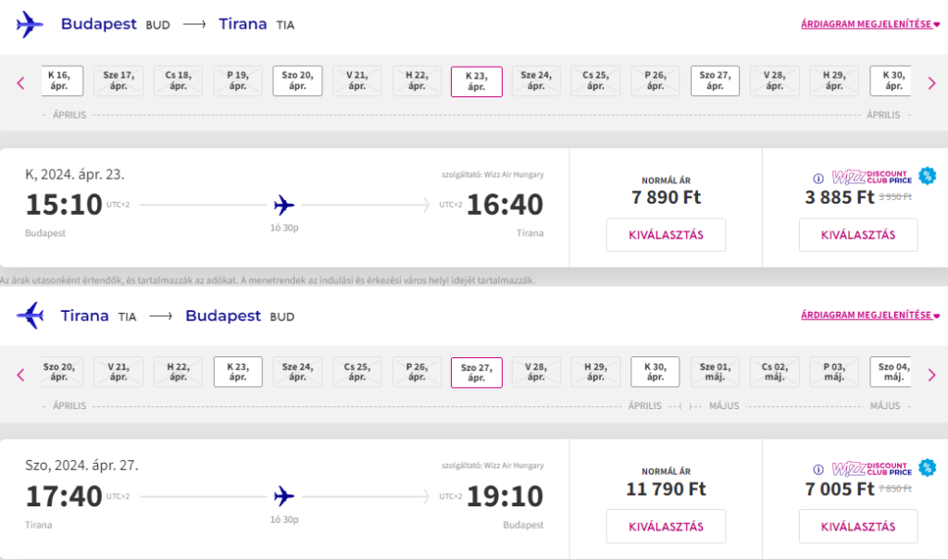This screenshot has width=948, height=560.
Task: Click the return flight airplane icon beside Tirana
Action: tap(31, 316)
